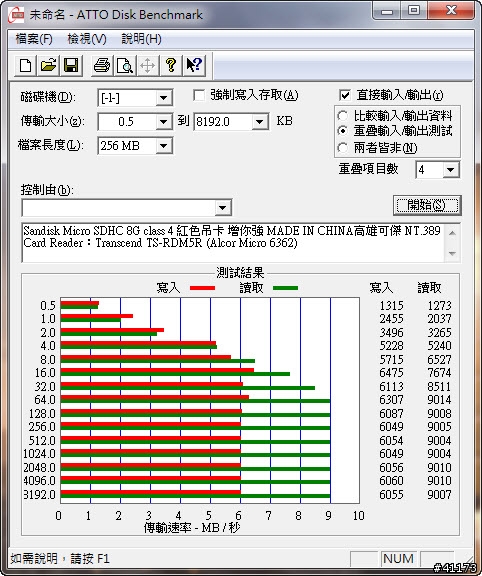
Task: Click the green 讀取 legend swatch
Action: tap(285, 288)
